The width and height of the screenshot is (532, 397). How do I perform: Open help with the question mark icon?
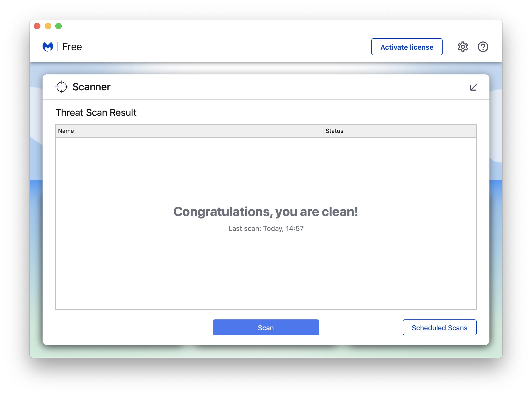click(483, 47)
